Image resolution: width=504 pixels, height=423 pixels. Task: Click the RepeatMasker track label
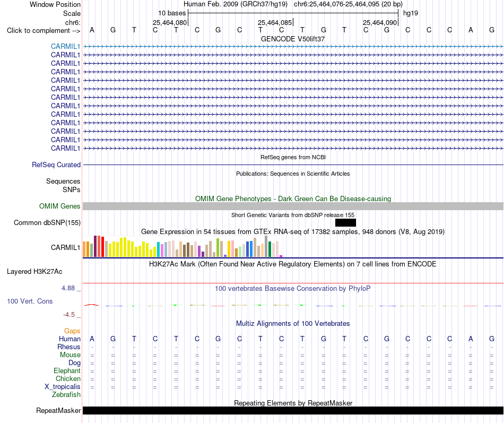pyautogui.click(x=58, y=410)
